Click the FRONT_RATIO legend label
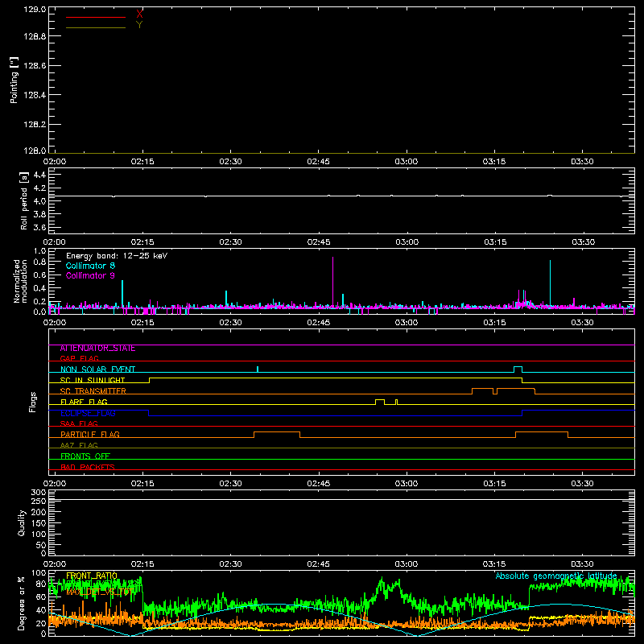This screenshot has height=644, width=644. click(x=92, y=576)
